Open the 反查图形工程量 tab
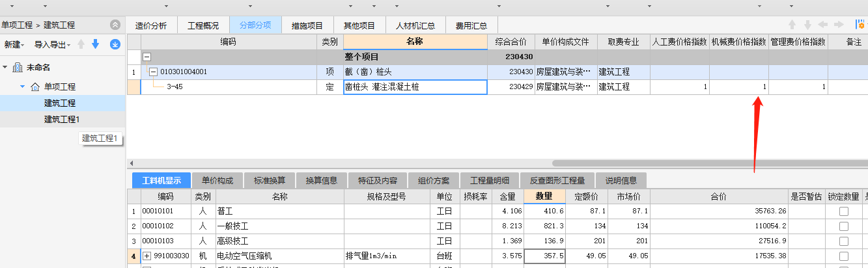 [x=557, y=180]
